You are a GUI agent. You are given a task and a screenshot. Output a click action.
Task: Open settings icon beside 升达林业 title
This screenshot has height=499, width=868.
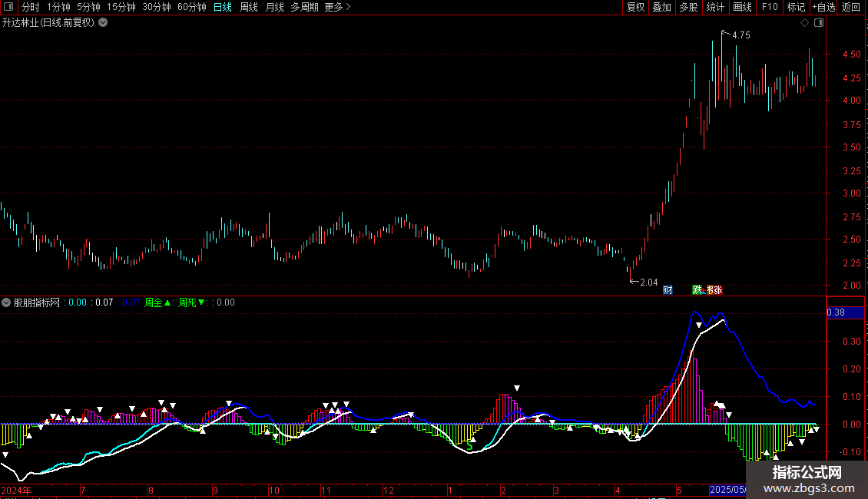pyautogui.click(x=103, y=23)
